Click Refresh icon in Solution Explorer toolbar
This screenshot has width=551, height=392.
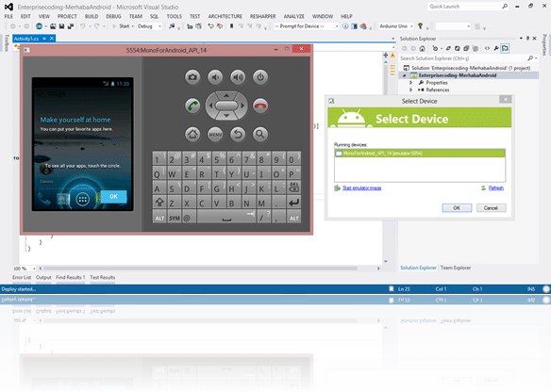457,48
